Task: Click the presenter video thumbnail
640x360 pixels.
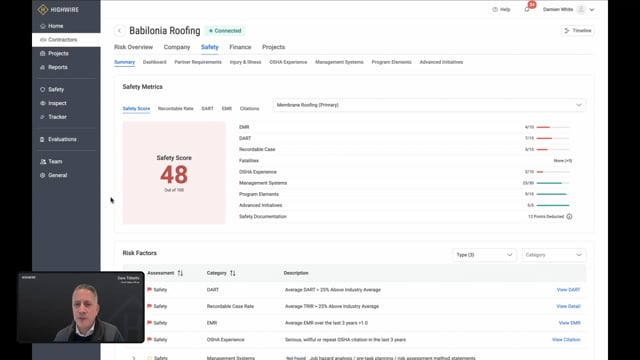Action: point(81,307)
